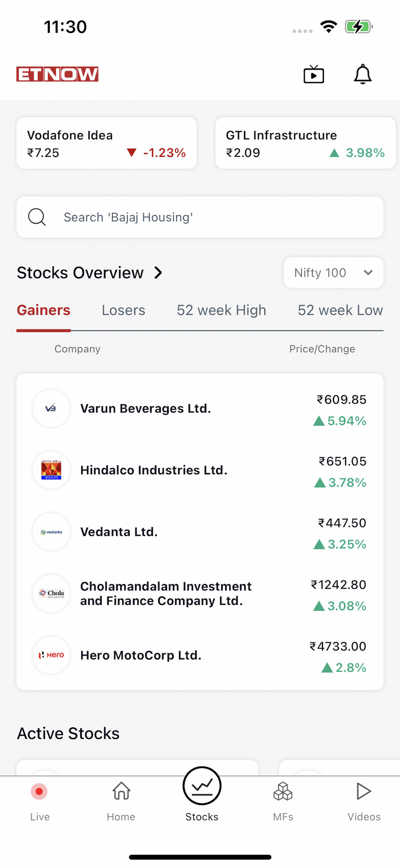Open the Vodafone Idea ticker card
This screenshot has width=400, height=868.
[x=107, y=143]
